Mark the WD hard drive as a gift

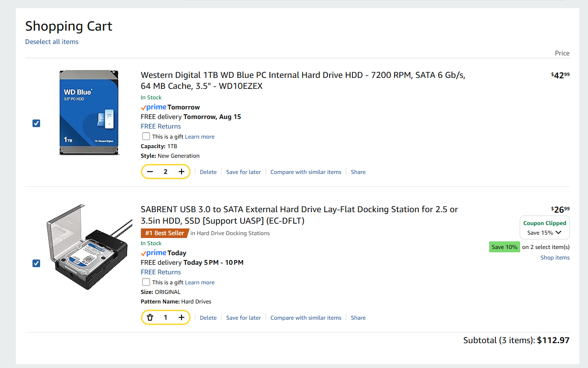[x=146, y=136]
